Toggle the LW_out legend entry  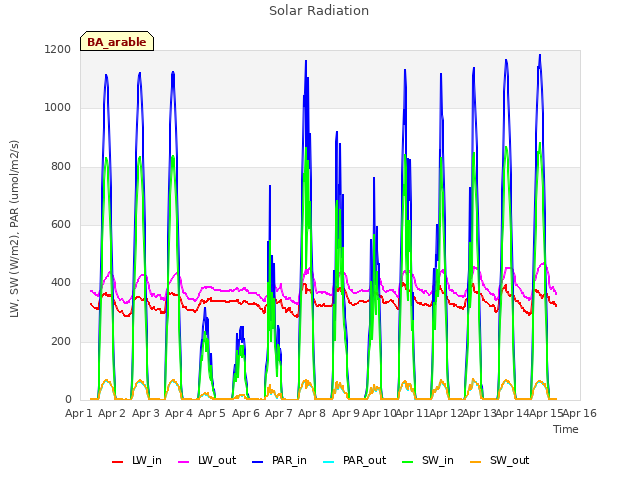(207, 461)
